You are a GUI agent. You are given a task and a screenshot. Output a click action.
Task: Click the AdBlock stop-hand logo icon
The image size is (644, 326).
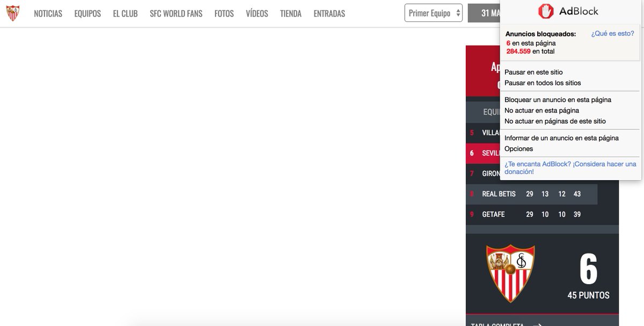click(x=546, y=11)
